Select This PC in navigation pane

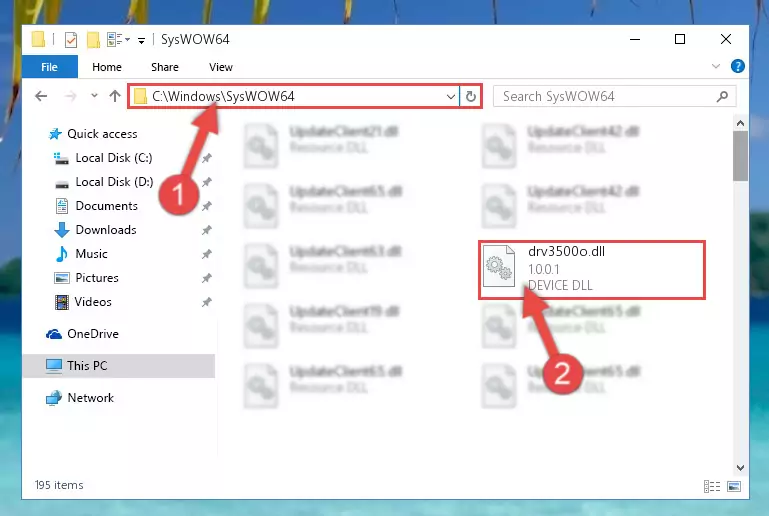click(119, 366)
